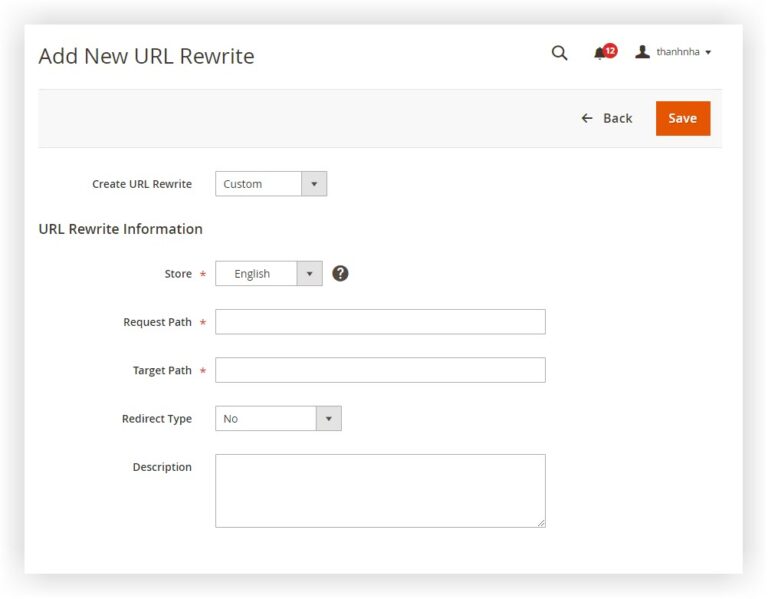Click the left arrow beside Back
The image size is (768, 599).
[587, 118]
